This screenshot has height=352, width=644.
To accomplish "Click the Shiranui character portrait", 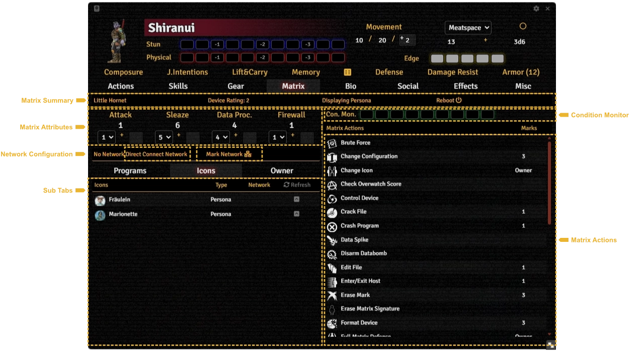I will pos(117,41).
